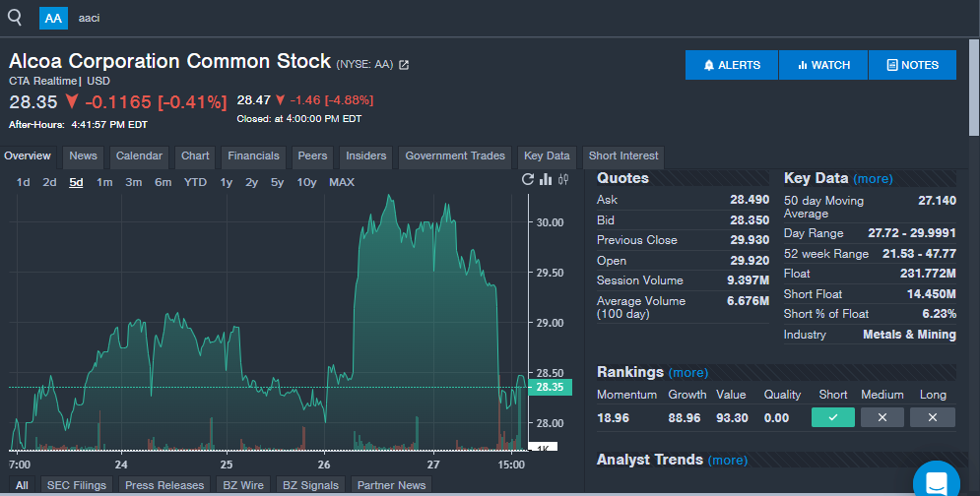Choose the MAX chart range
Viewport: 980px width, 496px height.
[x=342, y=182]
